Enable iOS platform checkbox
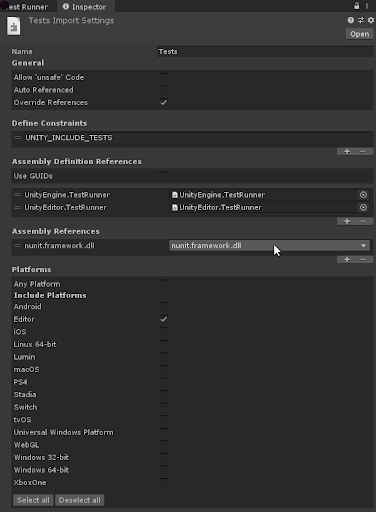Screen dimensions: 376x512 164,332
